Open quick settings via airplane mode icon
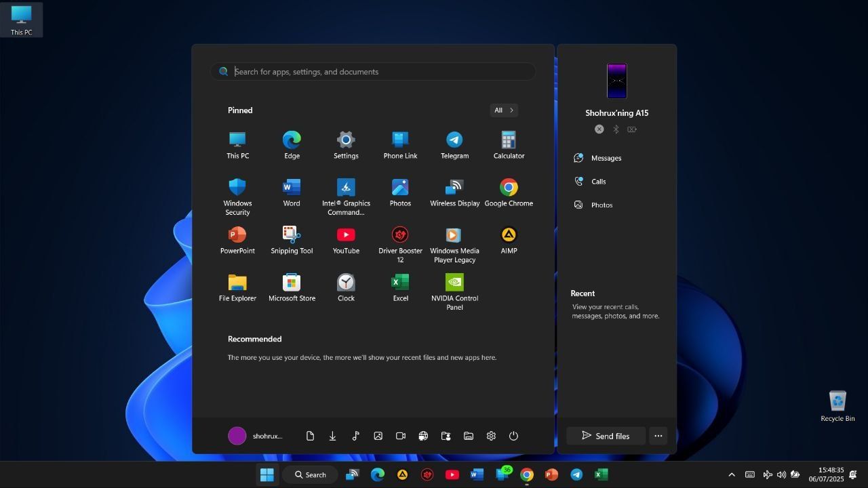 coord(768,474)
